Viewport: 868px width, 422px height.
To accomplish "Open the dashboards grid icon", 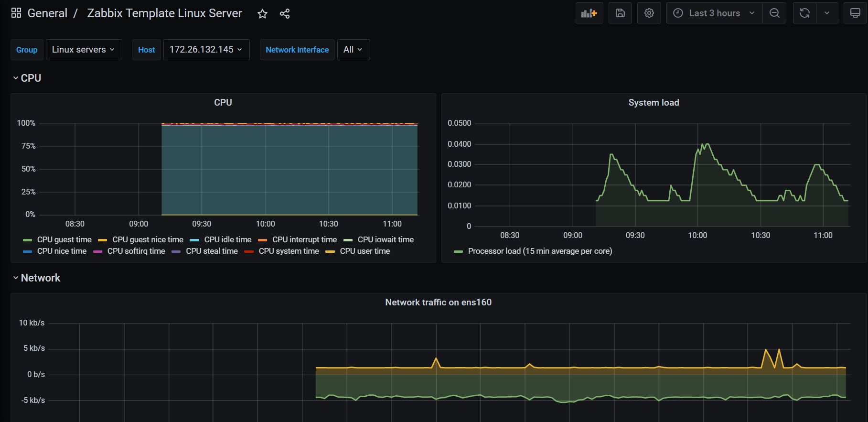I will [16, 13].
